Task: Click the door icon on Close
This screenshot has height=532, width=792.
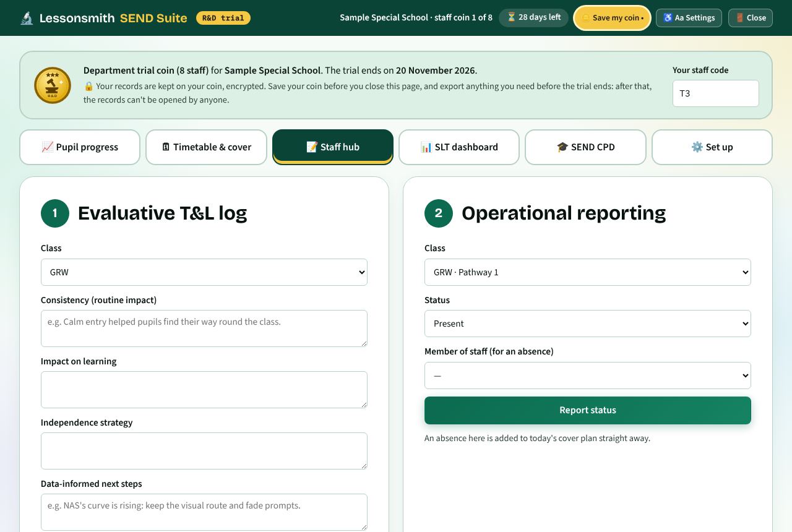Action: (740, 18)
